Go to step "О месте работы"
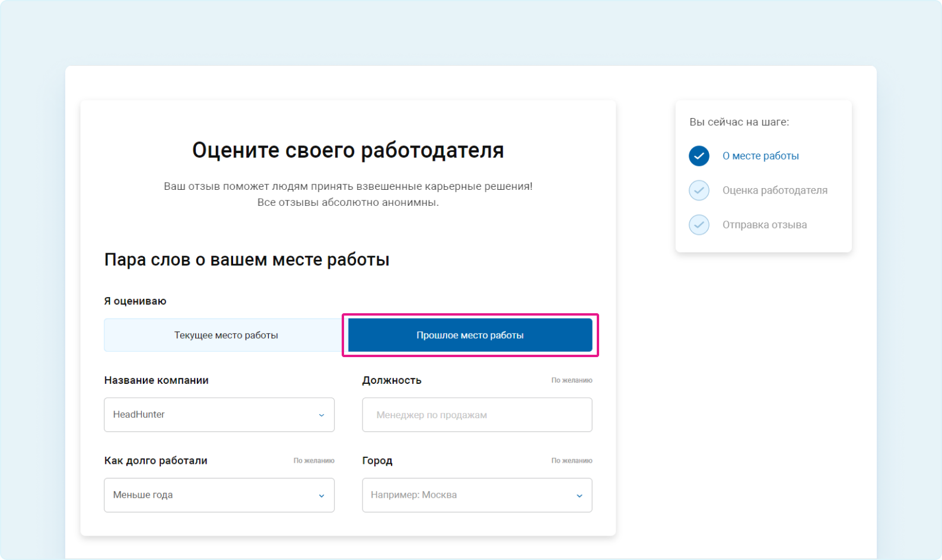 point(760,156)
